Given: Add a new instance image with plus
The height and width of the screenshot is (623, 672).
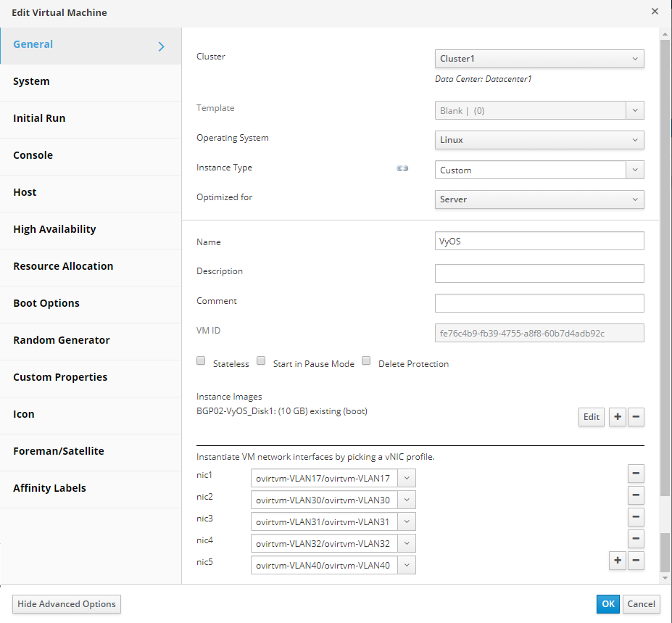Looking at the screenshot, I should coord(617,416).
